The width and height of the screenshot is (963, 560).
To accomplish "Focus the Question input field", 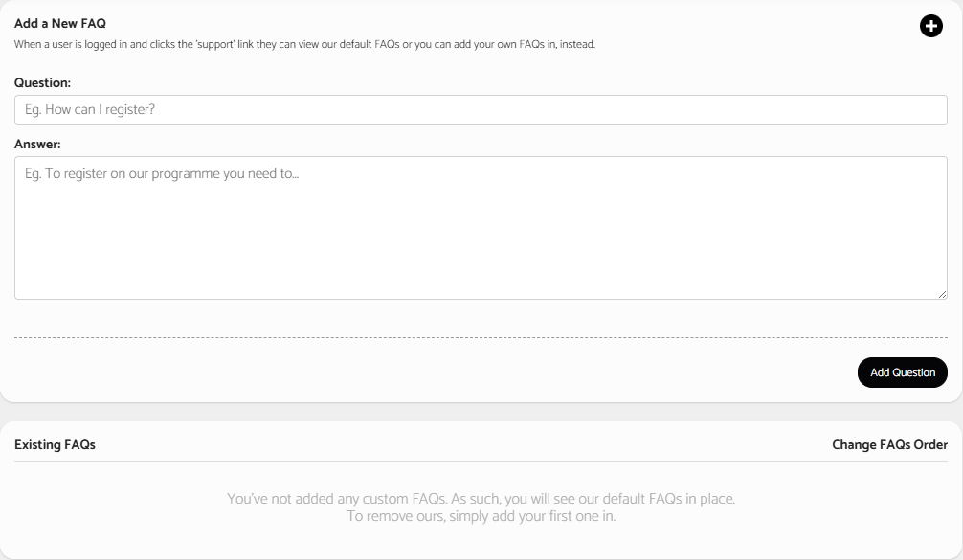I will tap(481, 110).
